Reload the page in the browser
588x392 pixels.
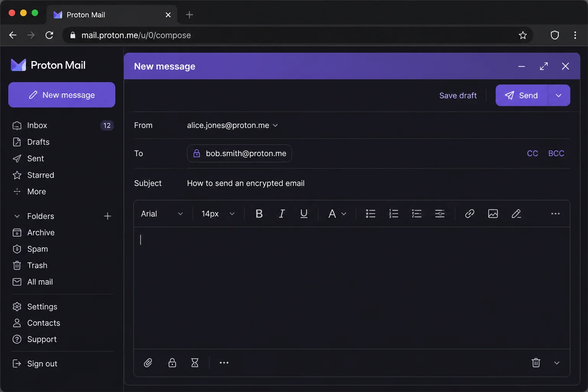tap(49, 35)
